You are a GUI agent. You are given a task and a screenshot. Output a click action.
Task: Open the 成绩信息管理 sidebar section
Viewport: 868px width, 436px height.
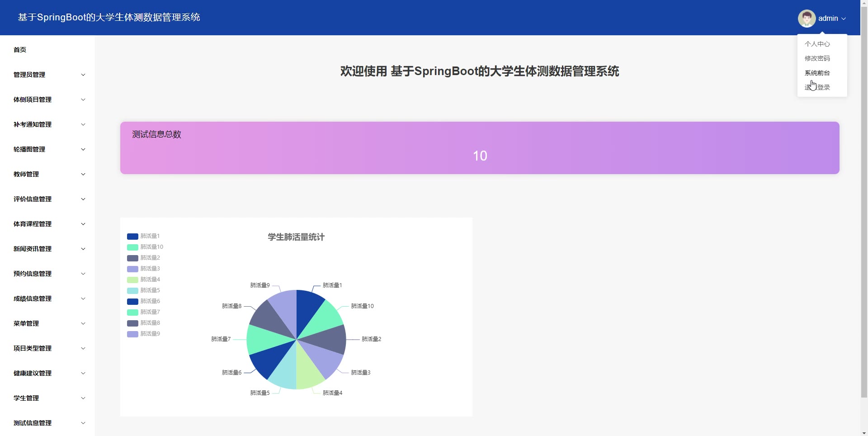(47, 299)
